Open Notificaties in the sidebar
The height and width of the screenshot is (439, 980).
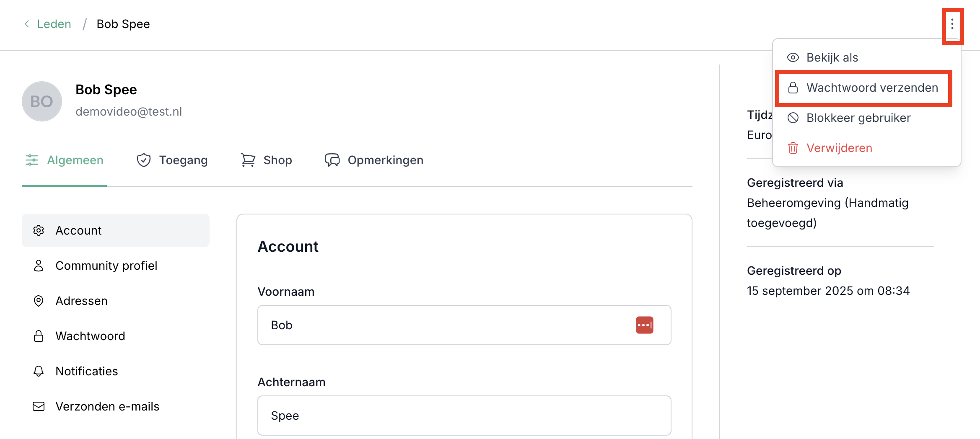click(86, 371)
